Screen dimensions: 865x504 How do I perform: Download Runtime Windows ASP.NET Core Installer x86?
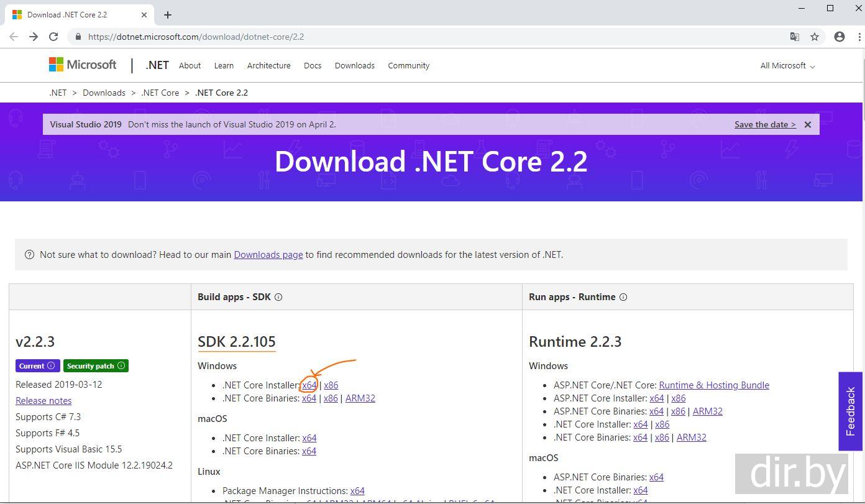click(x=679, y=398)
